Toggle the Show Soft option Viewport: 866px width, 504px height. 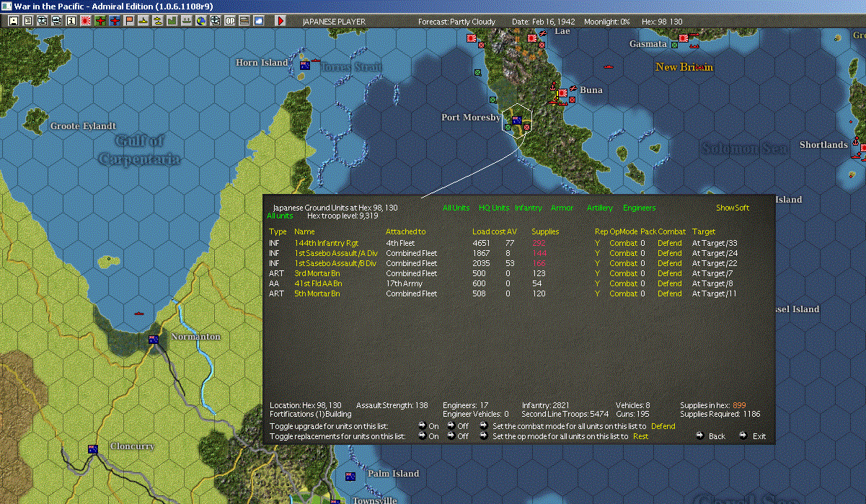733,208
